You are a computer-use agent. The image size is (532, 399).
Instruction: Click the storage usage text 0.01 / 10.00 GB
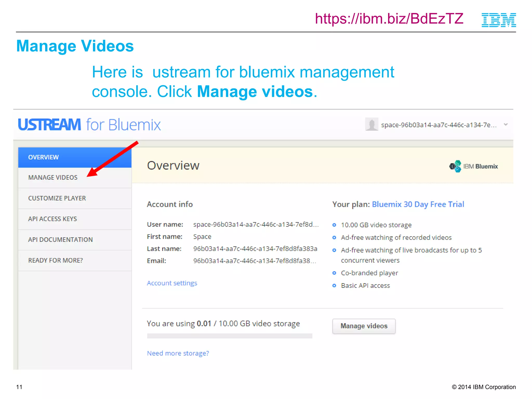point(223,324)
